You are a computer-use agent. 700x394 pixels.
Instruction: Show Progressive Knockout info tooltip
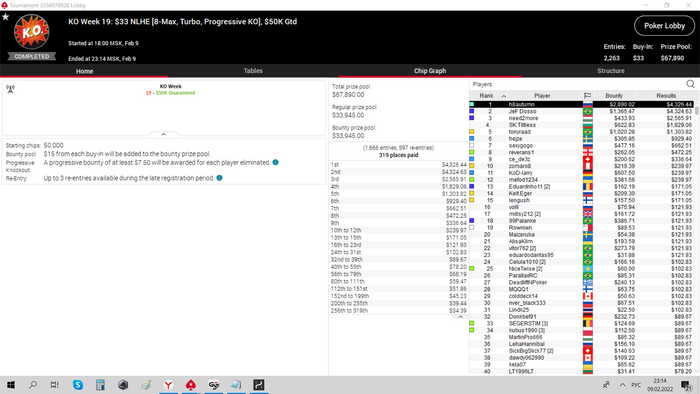tap(275, 162)
